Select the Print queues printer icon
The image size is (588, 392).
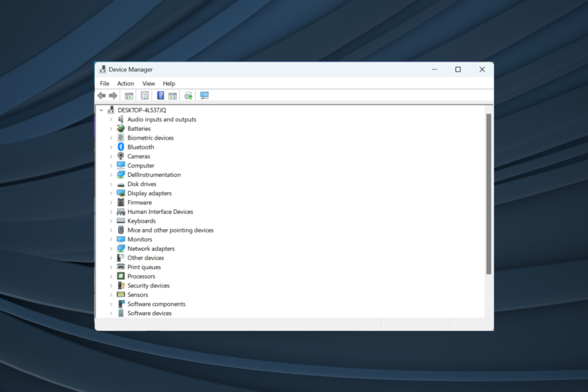121,266
